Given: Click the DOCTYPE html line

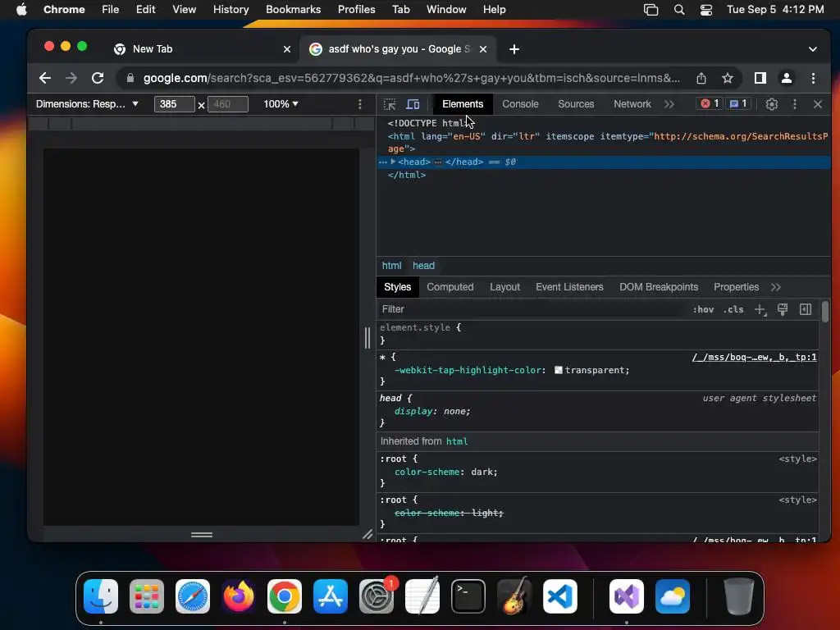Looking at the screenshot, I should pos(427,123).
